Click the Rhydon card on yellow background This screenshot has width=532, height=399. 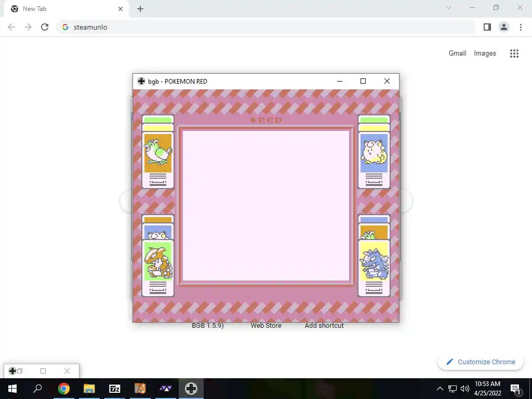pyautogui.click(x=374, y=268)
